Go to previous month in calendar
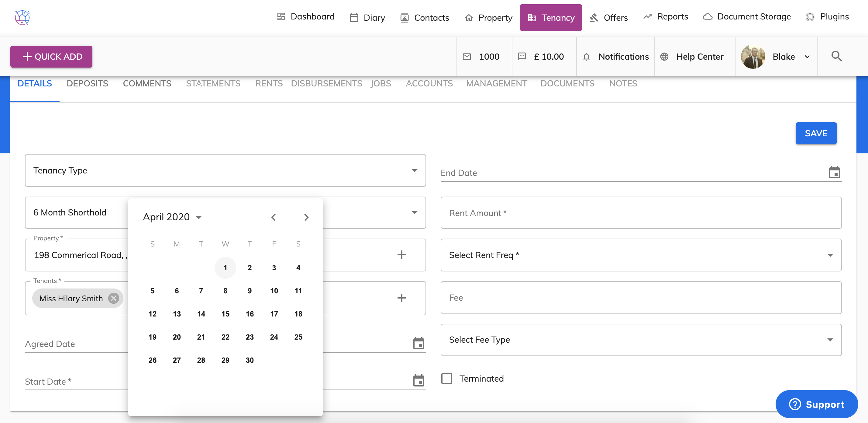This screenshot has width=868, height=423. click(x=273, y=217)
